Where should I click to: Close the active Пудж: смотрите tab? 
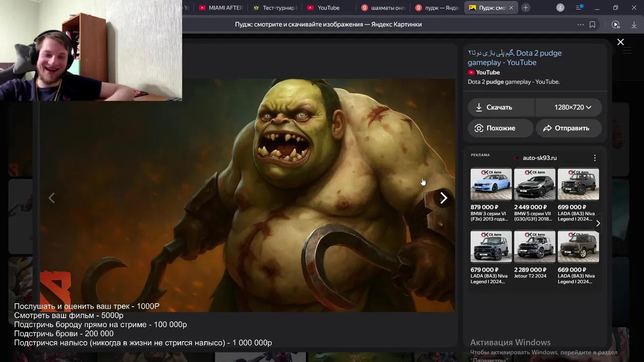[x=511, y=8]
